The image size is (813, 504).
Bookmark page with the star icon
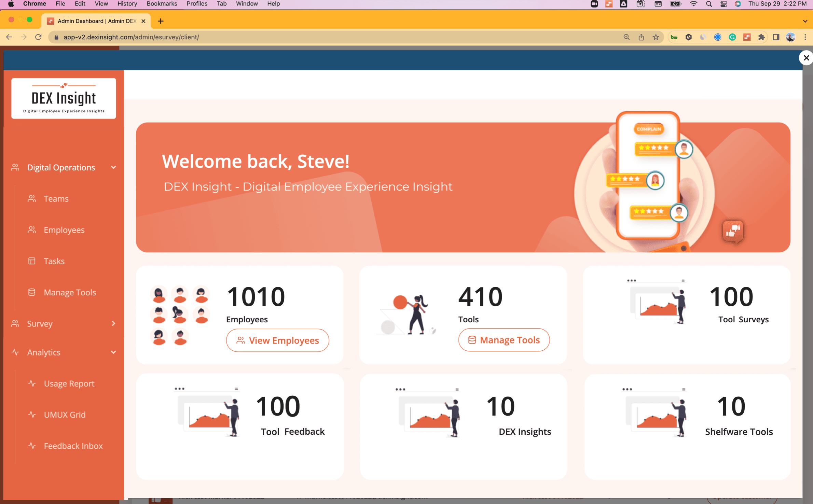pyautogui.click(x=656, y=37)
